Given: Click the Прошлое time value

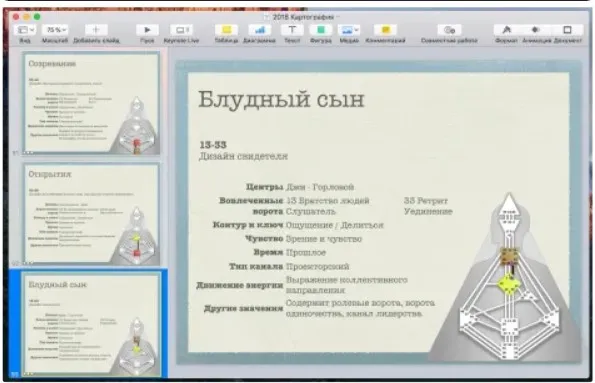Looking at the screenshot, I should point(306,252).
